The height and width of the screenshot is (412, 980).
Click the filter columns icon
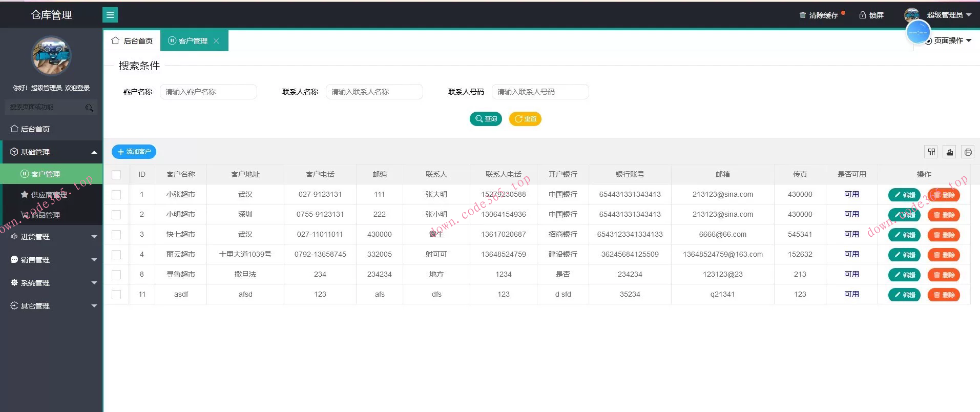(x=931, y=152)
